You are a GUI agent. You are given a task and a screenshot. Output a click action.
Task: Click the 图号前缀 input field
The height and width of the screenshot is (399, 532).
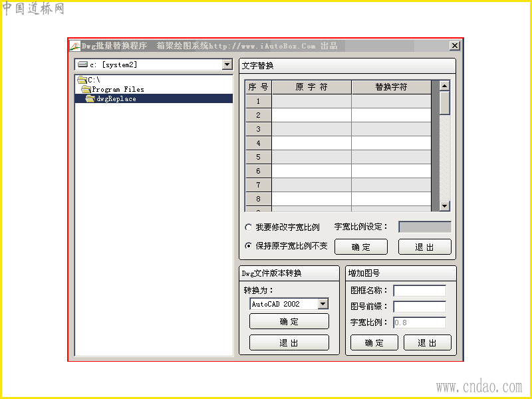tap(420, 307)
